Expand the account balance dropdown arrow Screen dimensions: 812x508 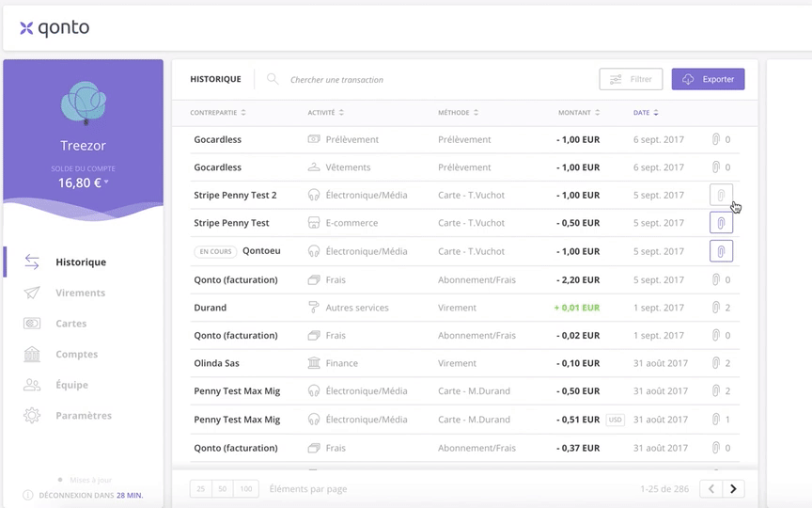coord(106,182)
